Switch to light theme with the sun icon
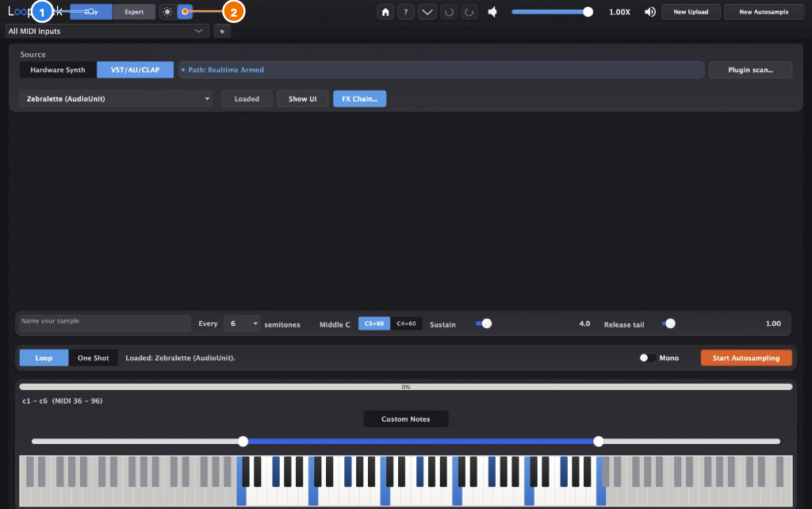This screenshot has height=509, width=812. coord(167,11)
